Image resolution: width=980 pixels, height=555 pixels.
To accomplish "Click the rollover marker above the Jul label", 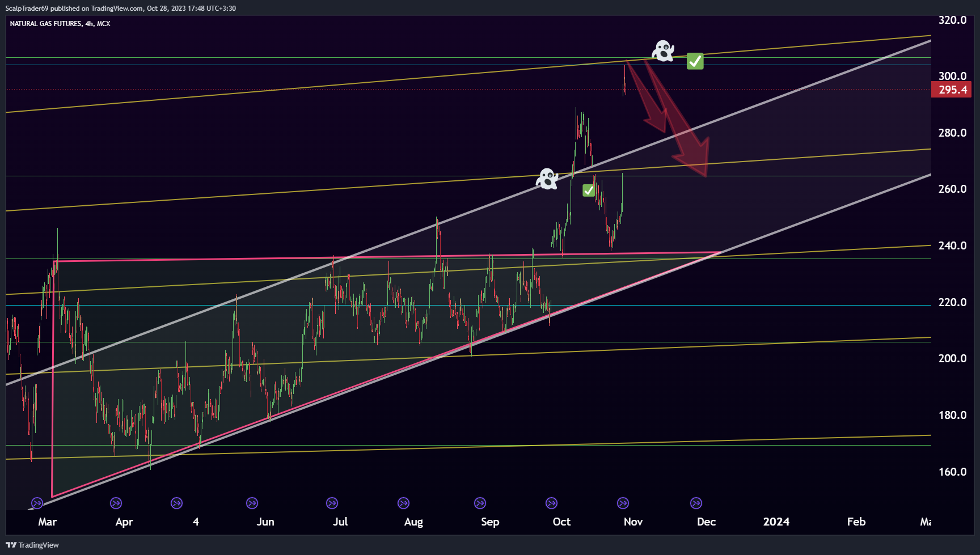I will click(x=332, y=503).
